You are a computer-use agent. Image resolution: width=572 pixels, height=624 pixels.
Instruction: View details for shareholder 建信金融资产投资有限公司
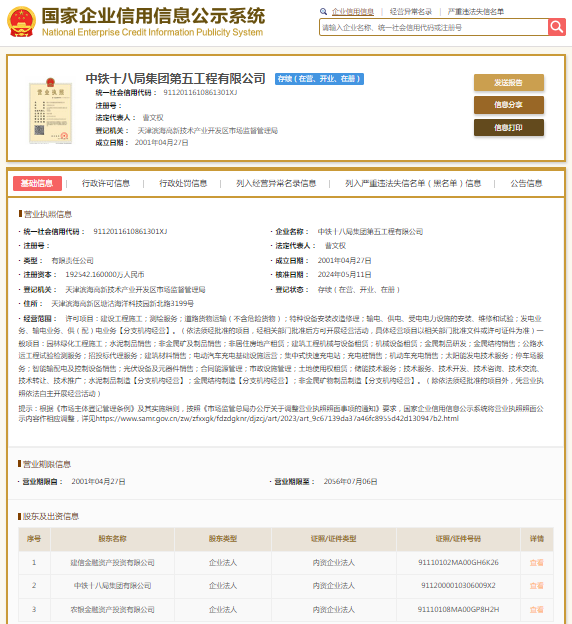537,563
